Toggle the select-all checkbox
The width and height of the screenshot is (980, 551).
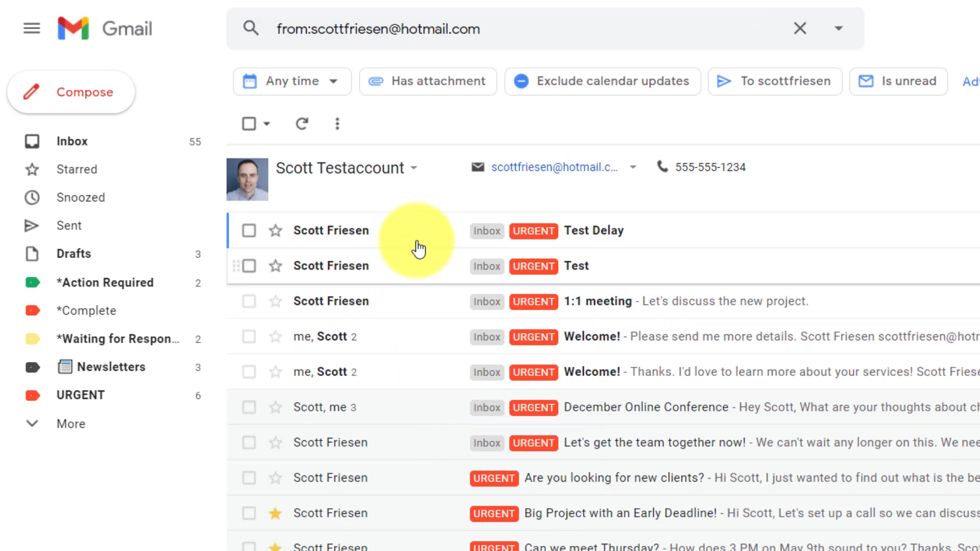pos(249,124)
